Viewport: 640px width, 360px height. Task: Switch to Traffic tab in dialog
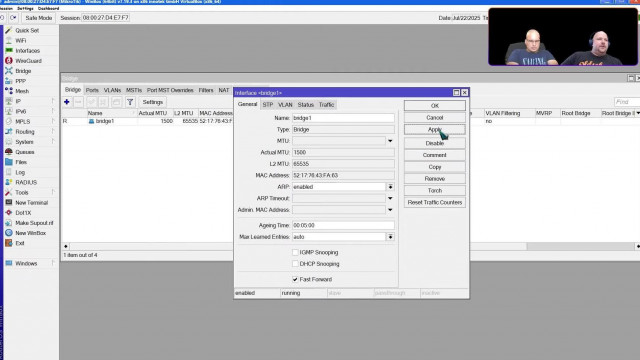pyautogui.click(x=326, y=105)
